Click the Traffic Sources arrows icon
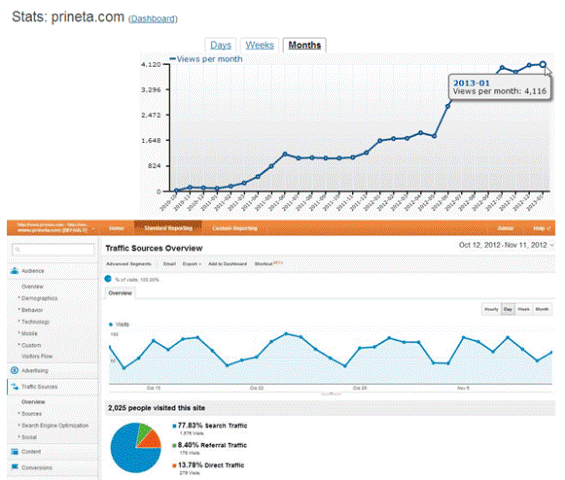The image size is (565, 480). coord(15,387)
